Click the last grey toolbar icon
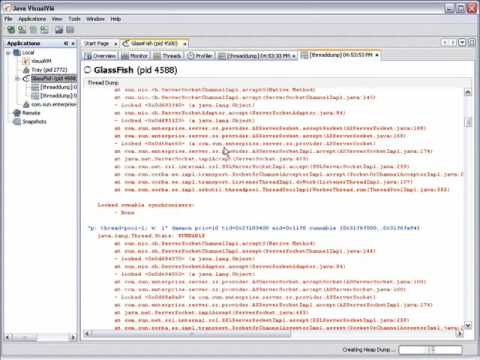The image size is (480, 360). (70, 30)
